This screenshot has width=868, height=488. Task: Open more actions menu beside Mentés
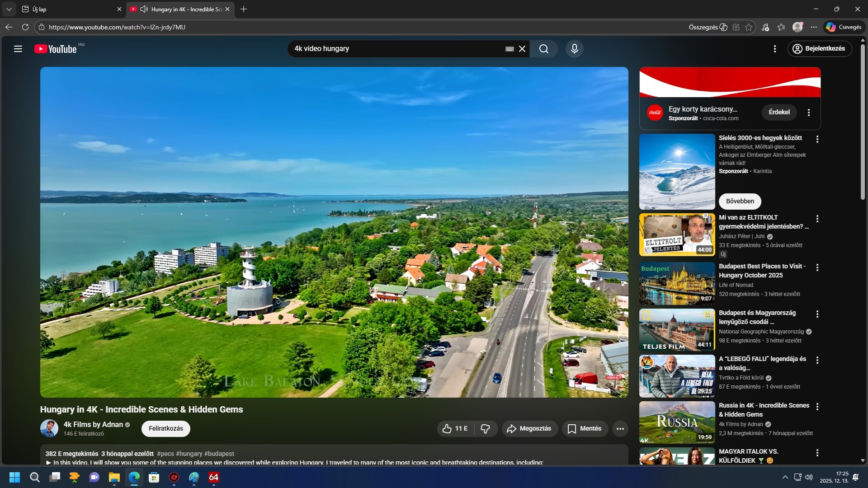point(620,428)
